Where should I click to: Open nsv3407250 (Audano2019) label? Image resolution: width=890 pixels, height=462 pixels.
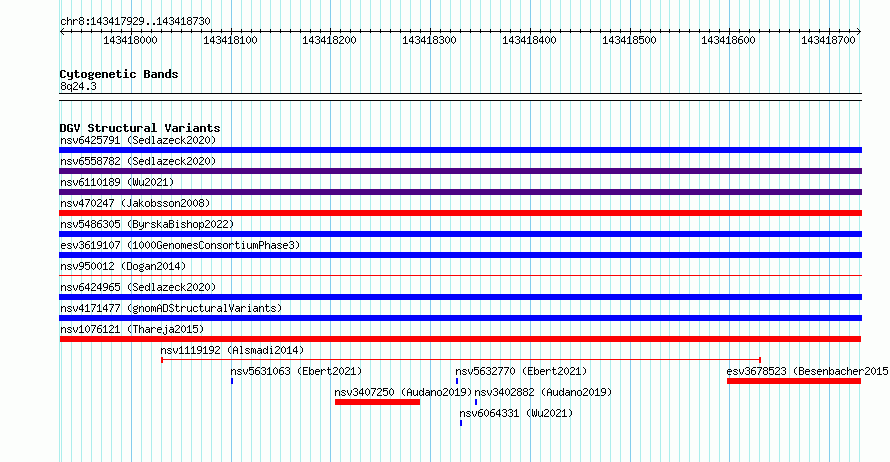[x=403, y=392]
